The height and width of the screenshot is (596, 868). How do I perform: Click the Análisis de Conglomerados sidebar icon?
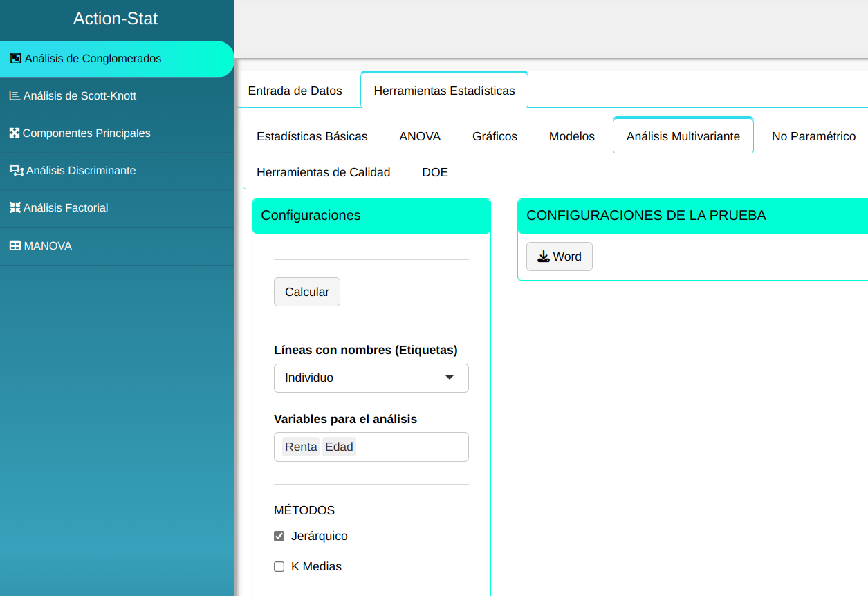point(16,59)
